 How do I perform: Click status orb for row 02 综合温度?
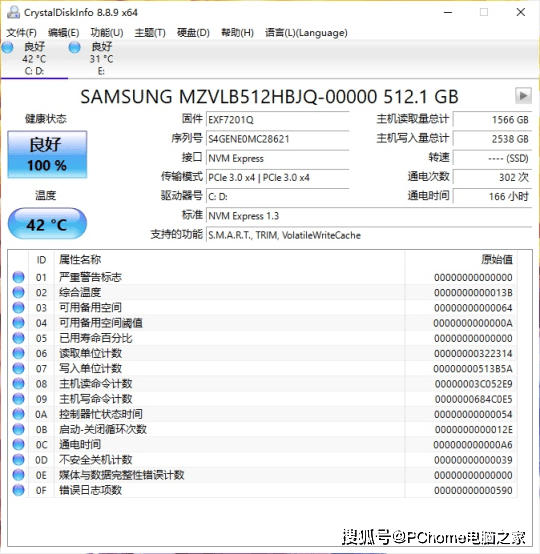[x=18, y=292]
